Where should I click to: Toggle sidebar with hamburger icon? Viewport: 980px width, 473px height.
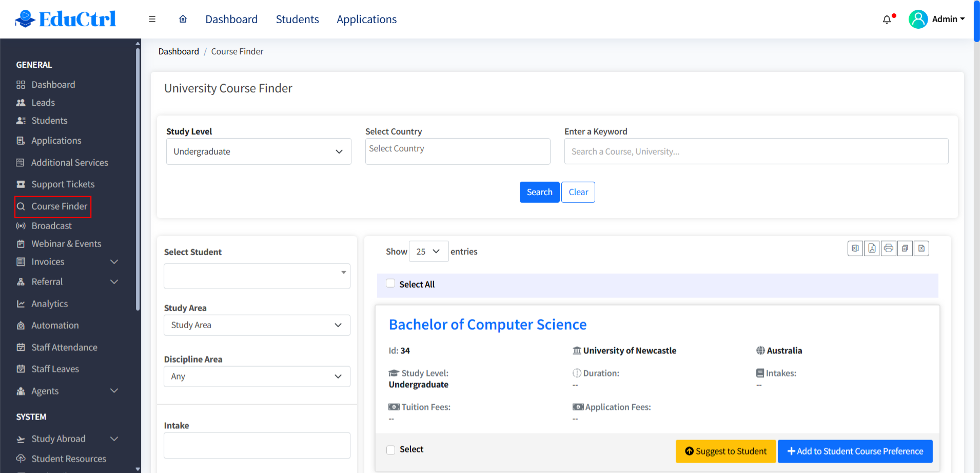(152, 19)
